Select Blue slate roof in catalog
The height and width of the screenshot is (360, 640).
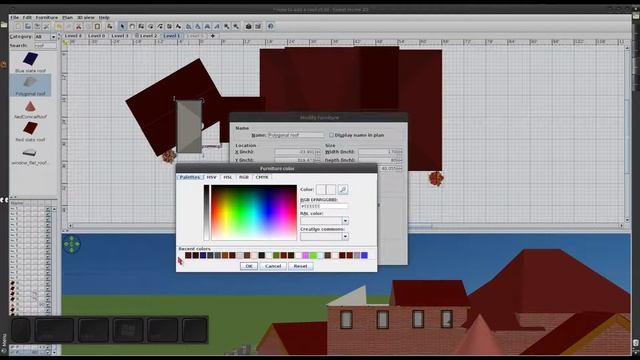(31, 62)
